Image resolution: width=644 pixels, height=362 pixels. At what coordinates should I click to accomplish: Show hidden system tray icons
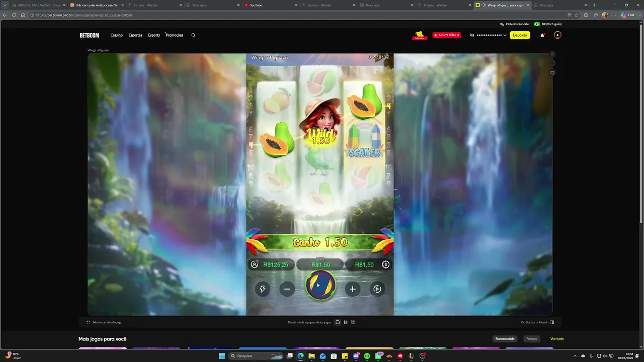click(x=575, y=356)
